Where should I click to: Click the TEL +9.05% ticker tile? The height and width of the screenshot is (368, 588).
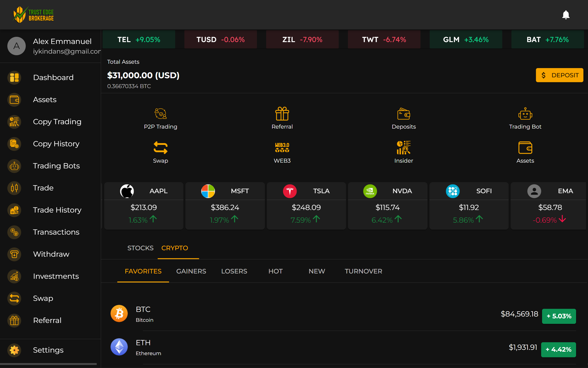[139, 39]
